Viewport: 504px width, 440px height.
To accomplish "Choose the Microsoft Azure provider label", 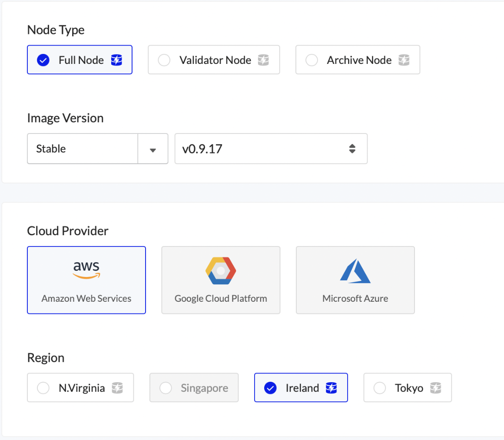I will pyautogui.click(x=355, y=299).
